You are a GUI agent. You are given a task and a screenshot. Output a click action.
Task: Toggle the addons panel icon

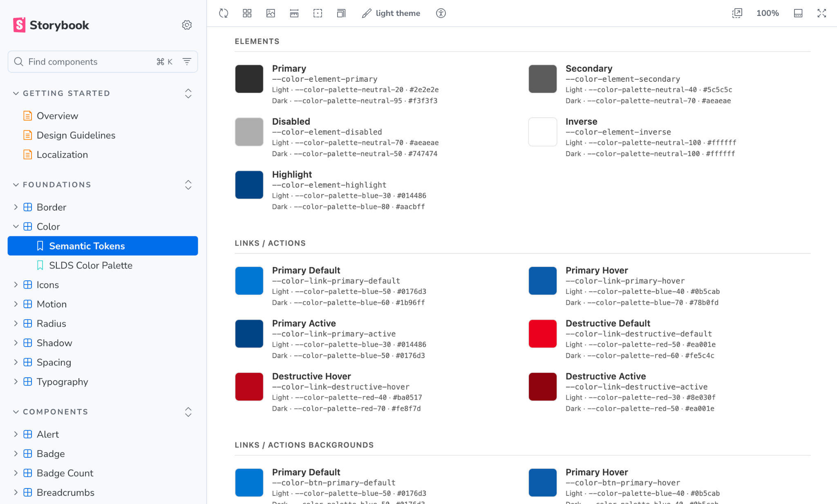pyautogui.click(x=798, y=13)
